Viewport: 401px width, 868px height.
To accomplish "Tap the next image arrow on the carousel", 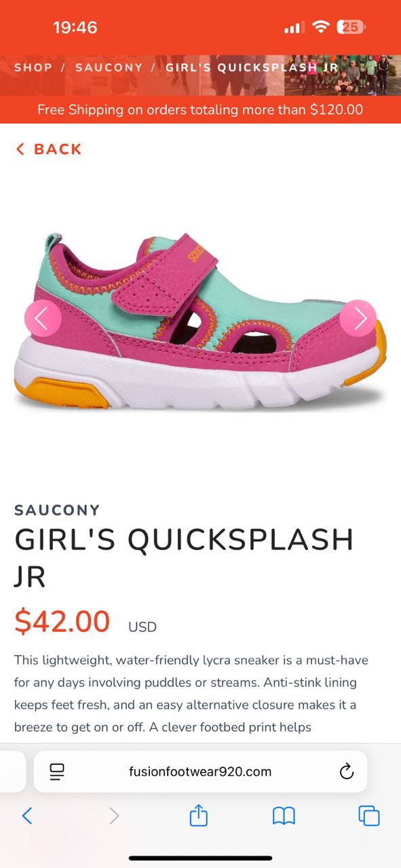I will point(358,318).
